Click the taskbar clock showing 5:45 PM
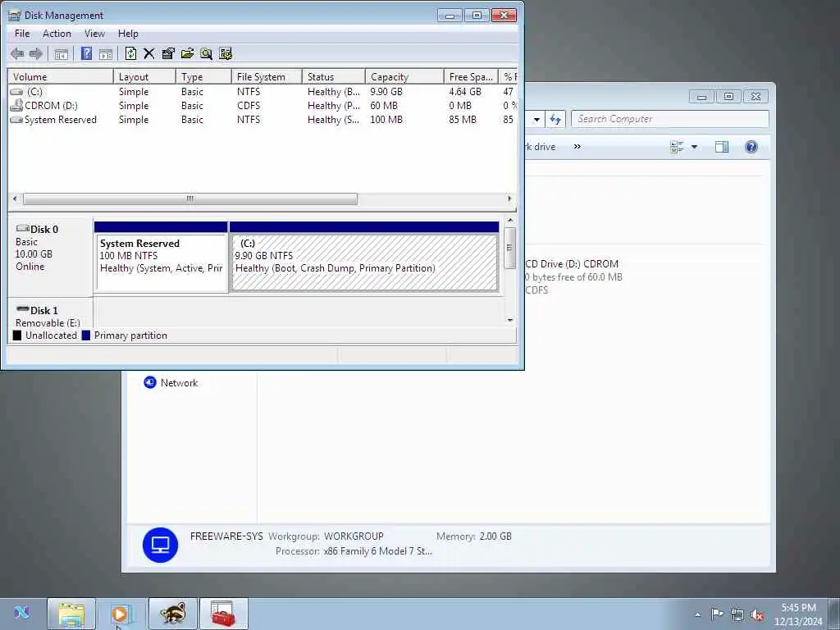The width and height of the screenshot is (840, 630). tap(797, 614)
